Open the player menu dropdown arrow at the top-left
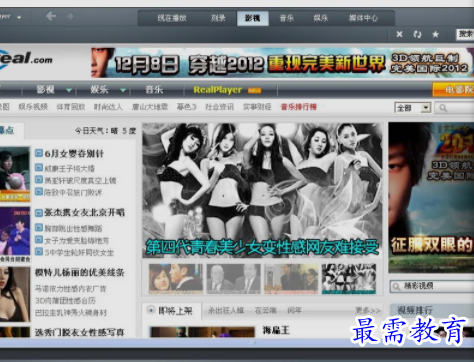This screenshot has height=362, width=474. point(19,17)
